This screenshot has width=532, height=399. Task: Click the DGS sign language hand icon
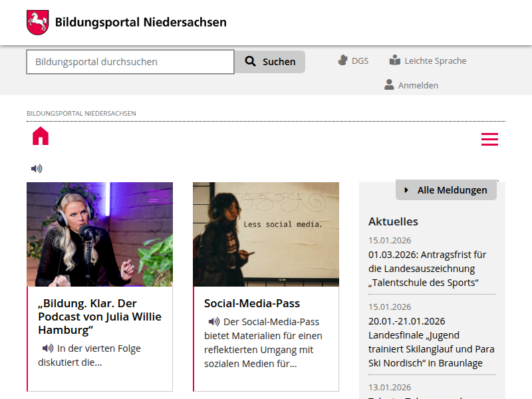click(x=343, y=61)
